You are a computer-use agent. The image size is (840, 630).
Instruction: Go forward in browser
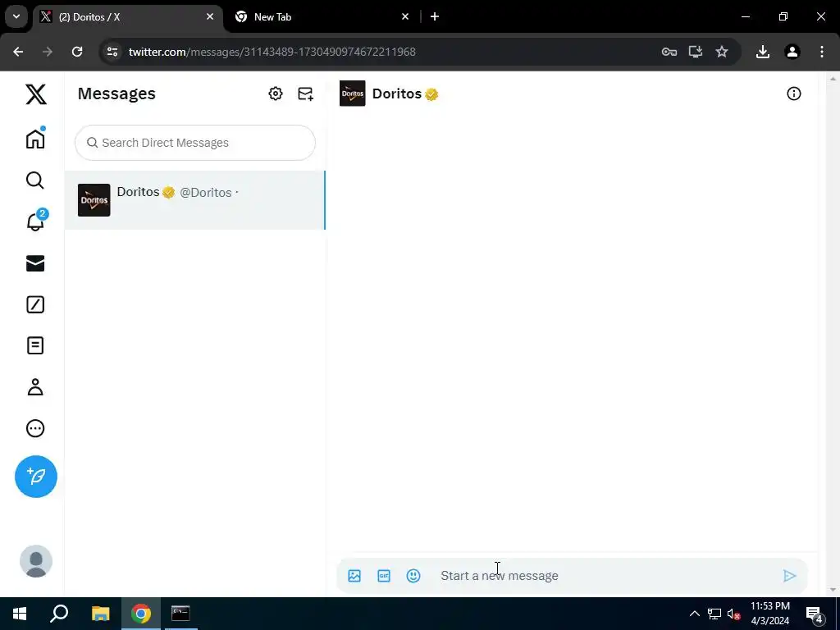pyautogui.click(x=48, y=52)
